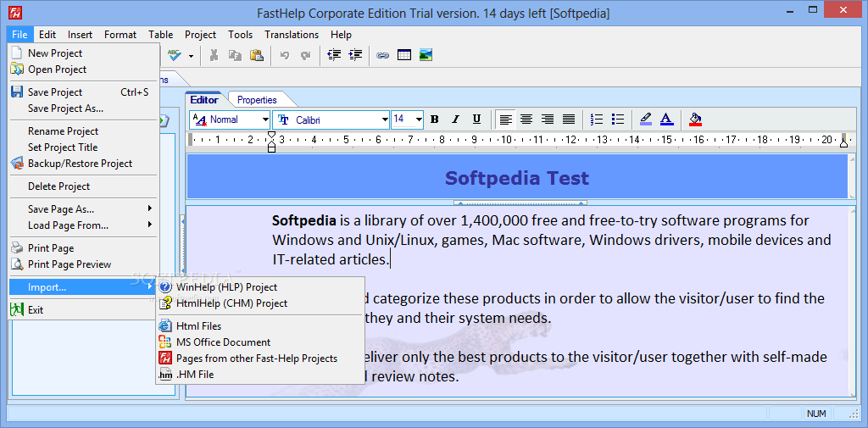Select center alignment
This screenshot has height=428, width=868.
(526, 119)
